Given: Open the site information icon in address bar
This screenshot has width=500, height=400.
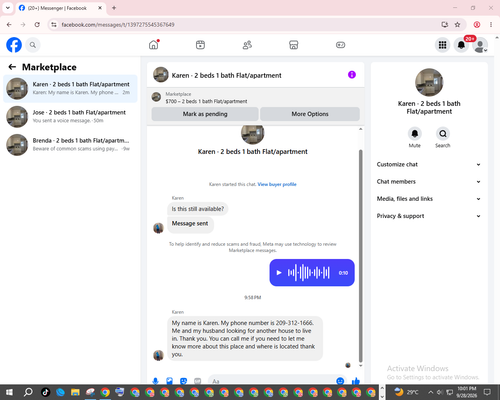Looking at the screenshot, I should (x=54, y=25).
